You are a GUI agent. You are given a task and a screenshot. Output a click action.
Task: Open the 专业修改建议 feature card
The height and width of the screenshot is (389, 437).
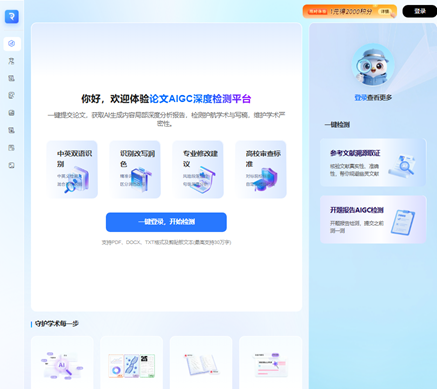198,169
